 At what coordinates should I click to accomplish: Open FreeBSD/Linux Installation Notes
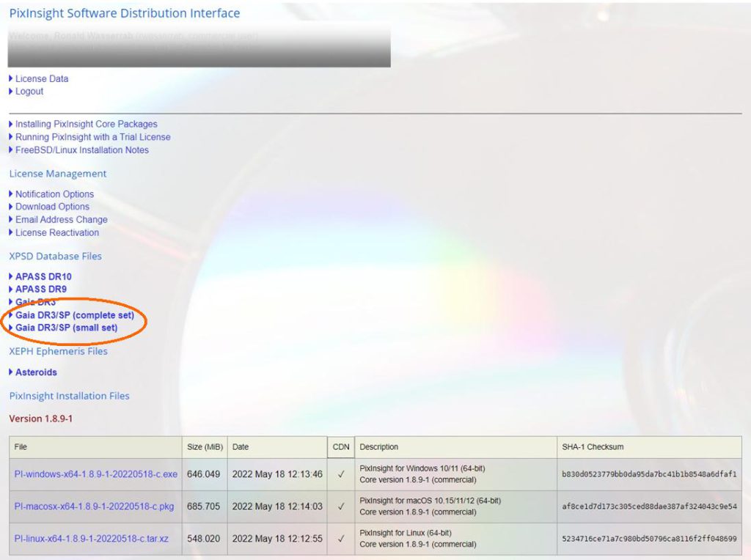tap(81, 150)
